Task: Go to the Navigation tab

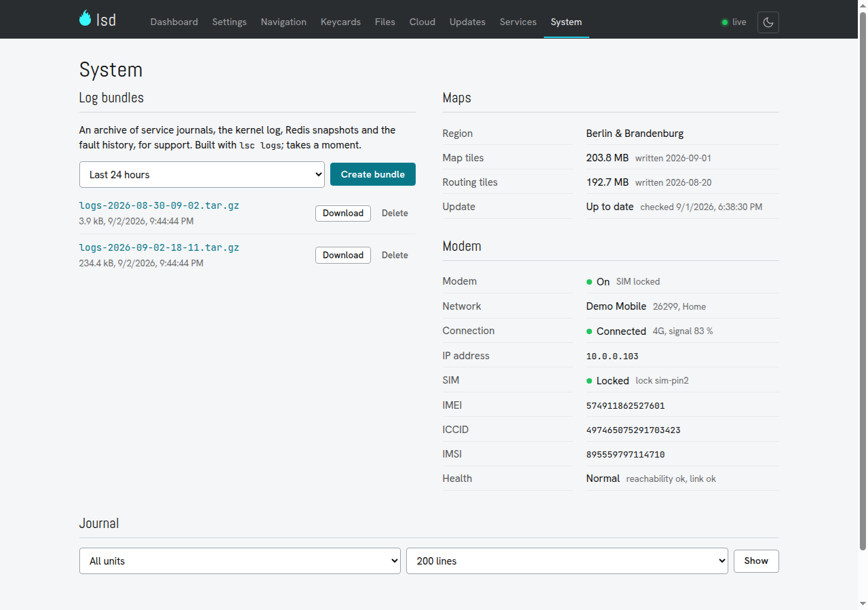Action: coord(283,22)
